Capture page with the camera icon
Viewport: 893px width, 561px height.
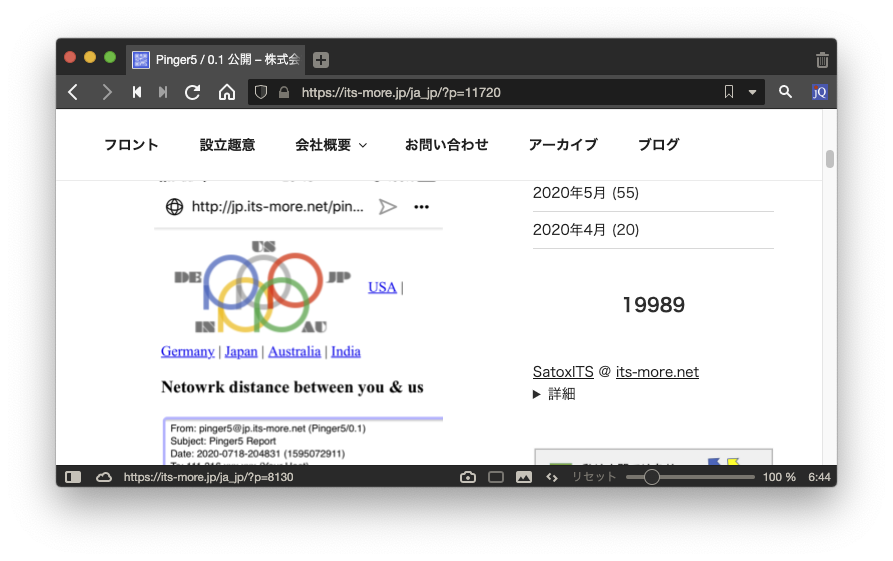coord(467,477)
